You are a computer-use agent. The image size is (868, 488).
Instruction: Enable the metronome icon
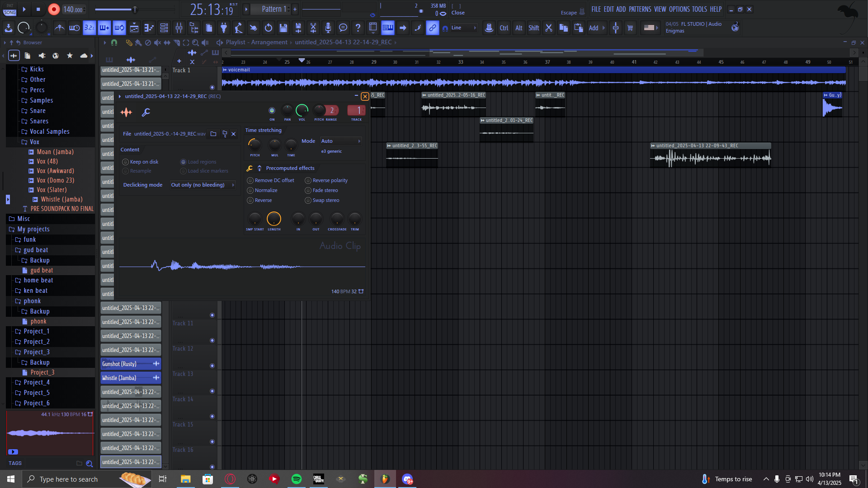pyautogui.click(x=59, y=28)
